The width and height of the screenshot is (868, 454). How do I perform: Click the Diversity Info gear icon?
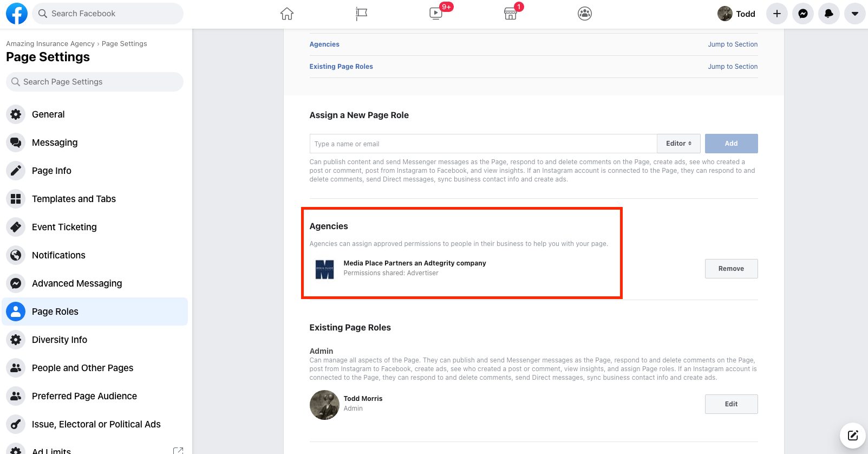point(16,340)
